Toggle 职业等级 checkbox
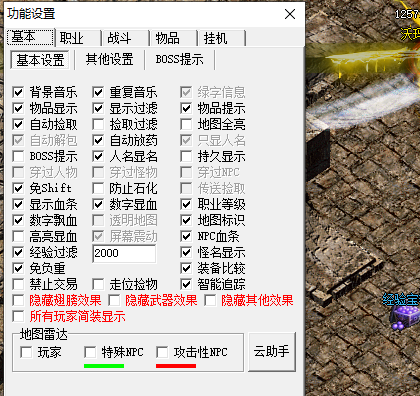The width and height of the screenshot is (420, 396). tap(186, 204)
